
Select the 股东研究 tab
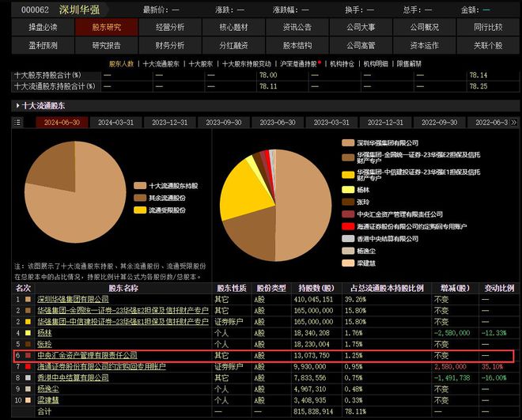pyautogui.click(x=107, y=27)
